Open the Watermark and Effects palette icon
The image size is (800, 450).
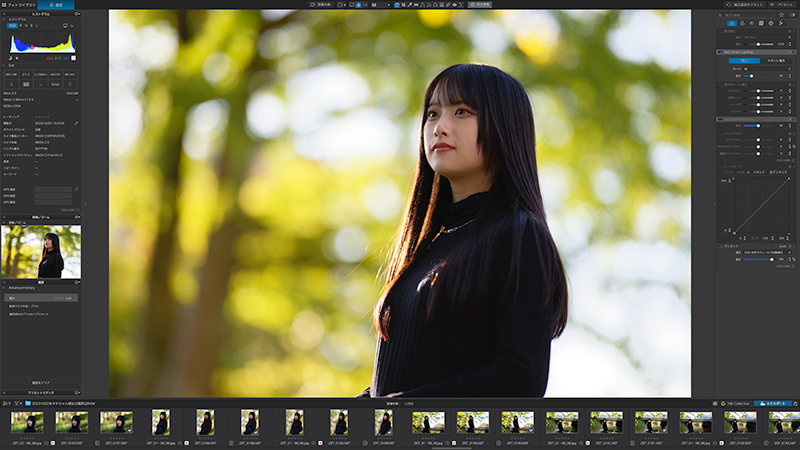[781, 23]
